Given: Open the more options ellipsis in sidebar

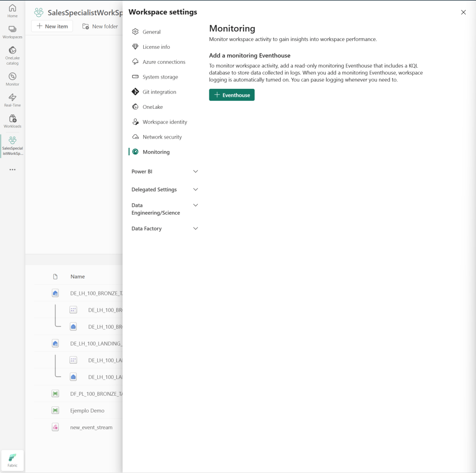Looking at the screenshot, I should coord(13,170).
